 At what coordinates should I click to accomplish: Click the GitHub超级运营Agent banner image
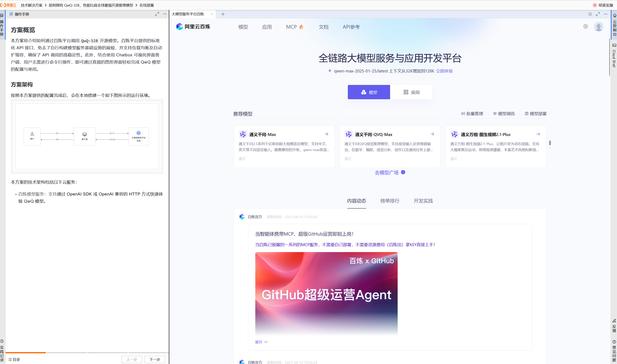tap(326, 293)
